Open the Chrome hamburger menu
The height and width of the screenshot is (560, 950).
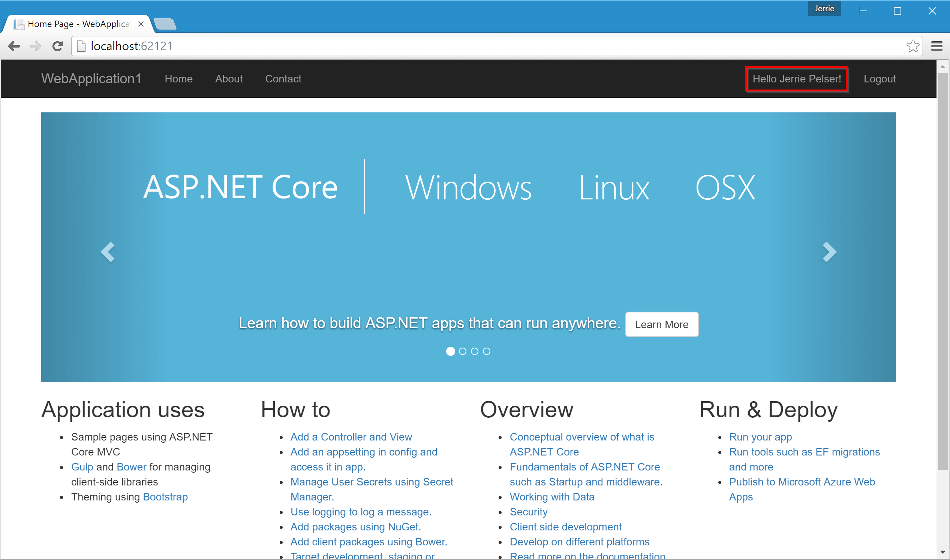[x=937, y=46]
